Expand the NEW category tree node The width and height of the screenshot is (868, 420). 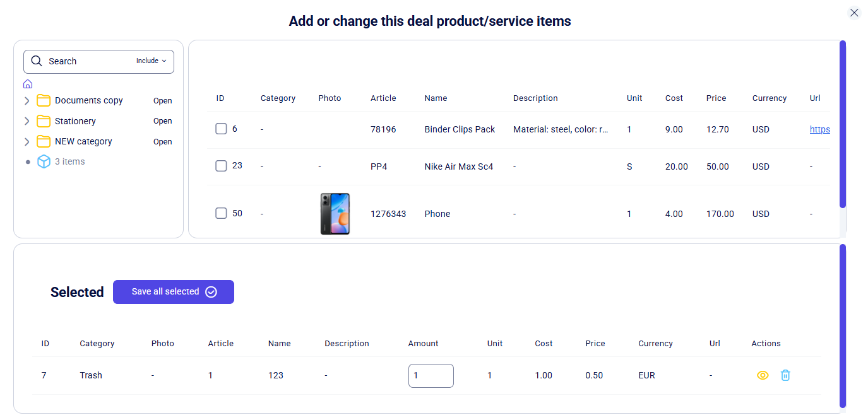click(27, 141)
